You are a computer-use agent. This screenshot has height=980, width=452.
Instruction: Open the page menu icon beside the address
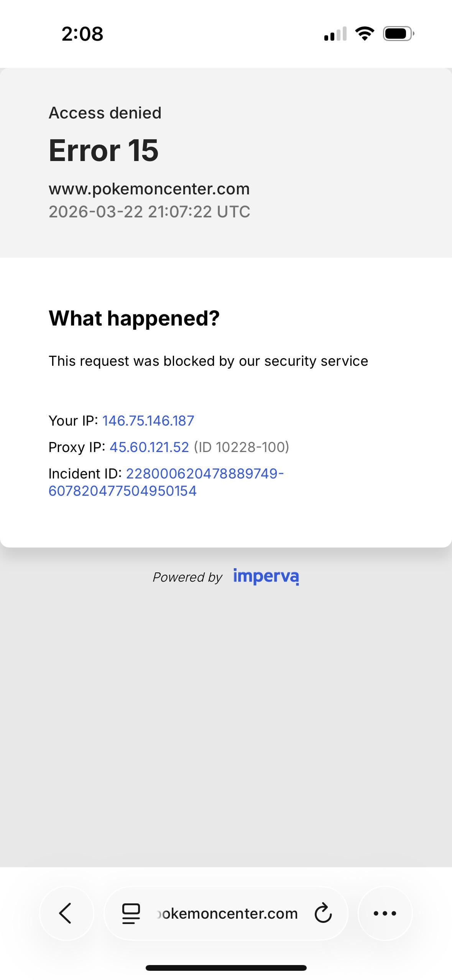131,914
